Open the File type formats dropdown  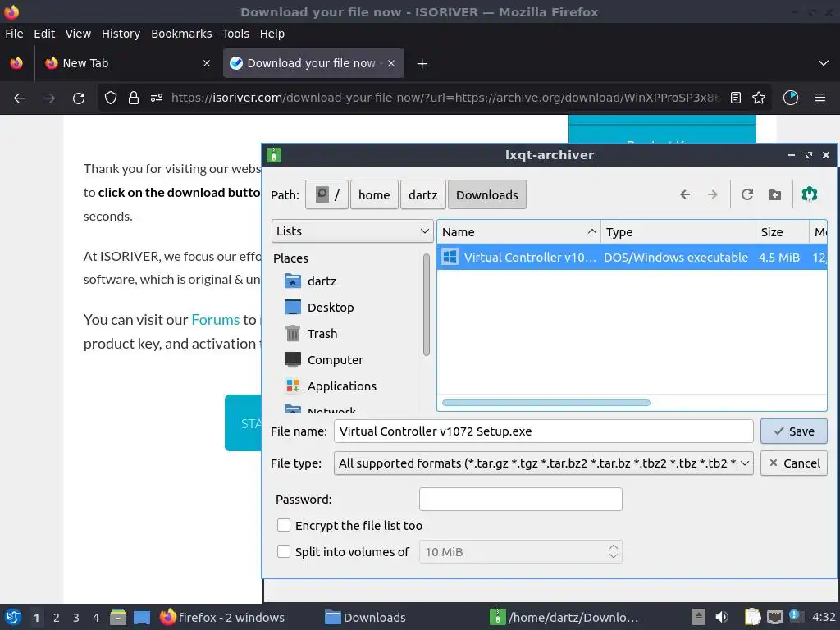pos(543,463)
